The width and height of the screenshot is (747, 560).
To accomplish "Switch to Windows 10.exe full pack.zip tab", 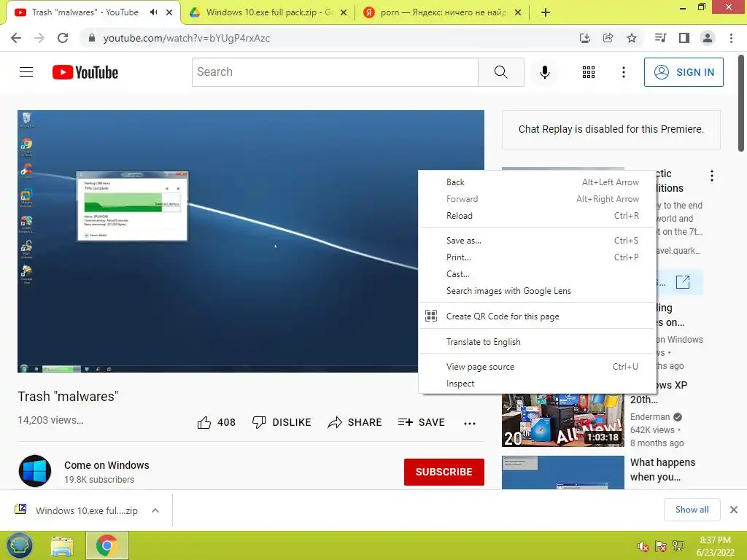I will pyautogui.click(x=269, y=12).
